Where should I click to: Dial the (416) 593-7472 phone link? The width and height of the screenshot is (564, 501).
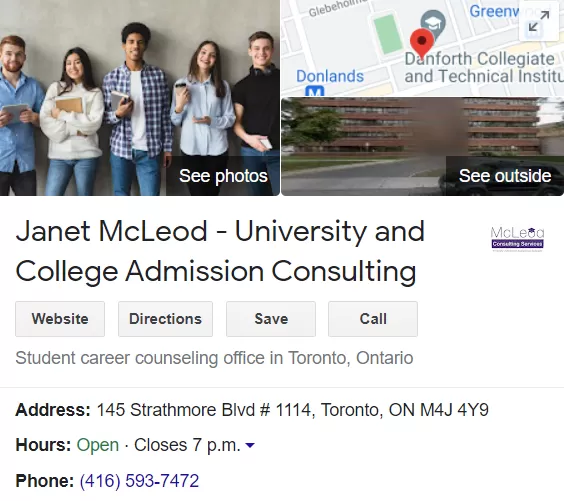[139, 481]
